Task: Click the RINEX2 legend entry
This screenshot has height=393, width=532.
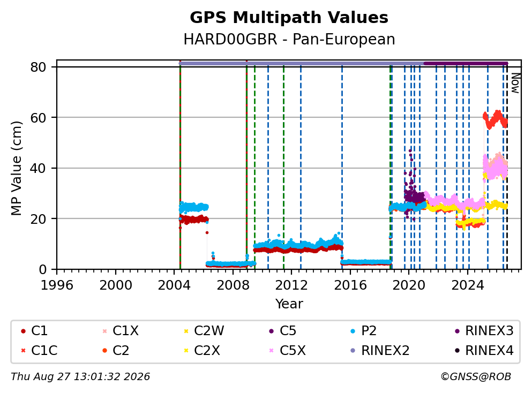Action: point(380,350)
